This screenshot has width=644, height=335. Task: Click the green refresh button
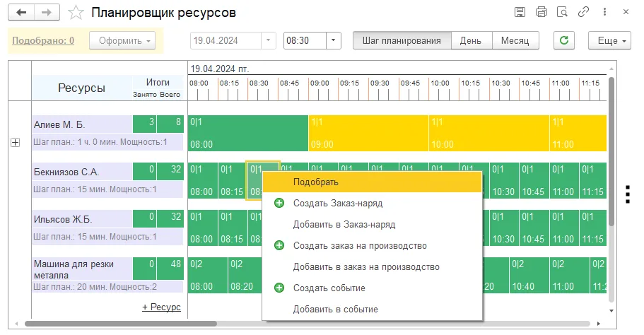[x=564, y=40]
